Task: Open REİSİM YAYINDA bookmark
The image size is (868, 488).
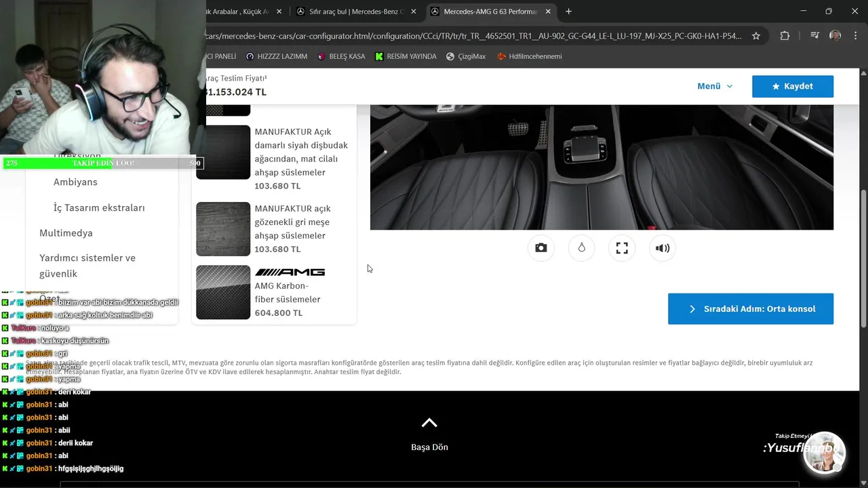Action: click(406, 56)
